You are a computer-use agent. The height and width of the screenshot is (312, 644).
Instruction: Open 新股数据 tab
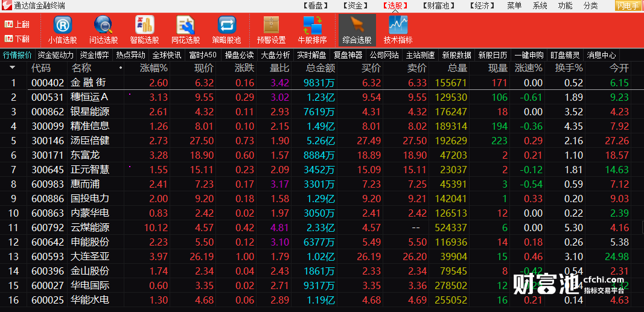[456, 56]
